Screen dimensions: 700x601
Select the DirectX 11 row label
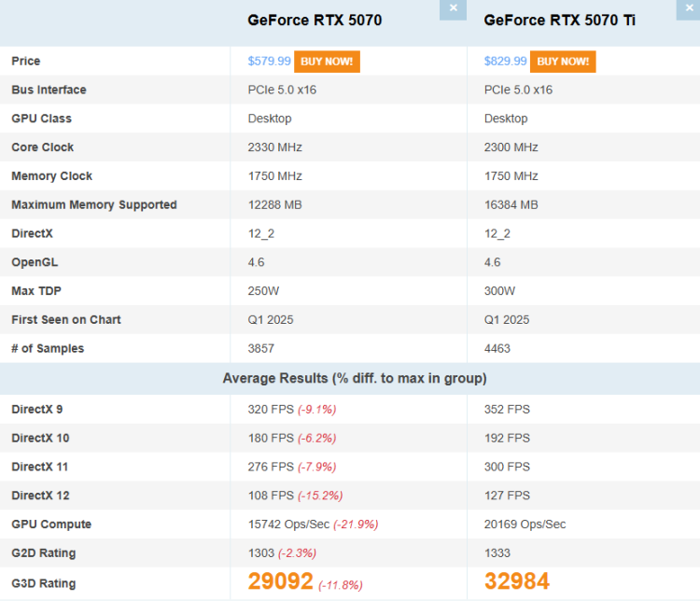coord(40,467)
